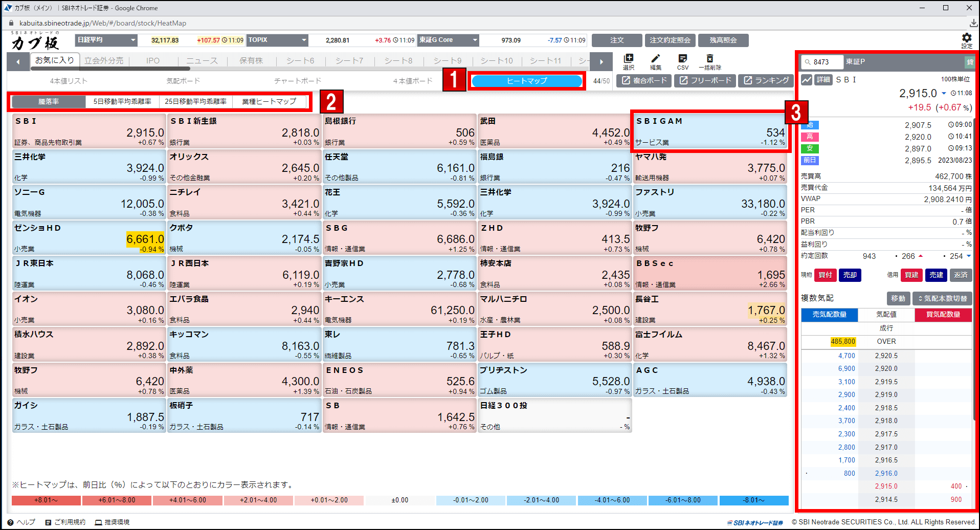980x530 pixels.
Task: Click the 選択 add-selection icon
Action: (x=629, y=59)
